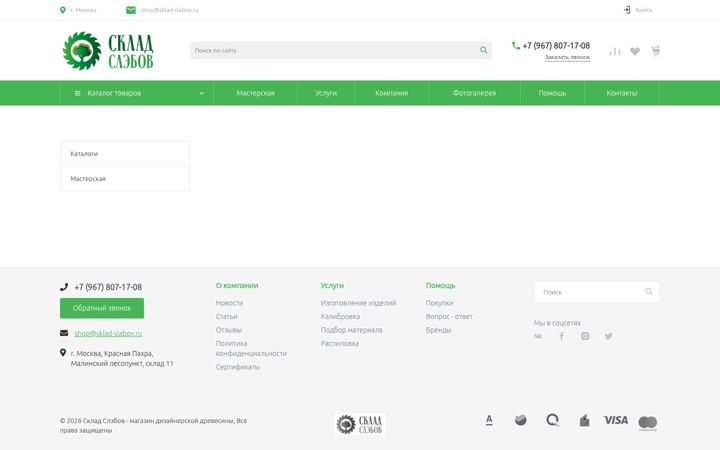Click the location pin icon near Москва
This screenshot has width=720, height=450.
(x=63, y=10)
